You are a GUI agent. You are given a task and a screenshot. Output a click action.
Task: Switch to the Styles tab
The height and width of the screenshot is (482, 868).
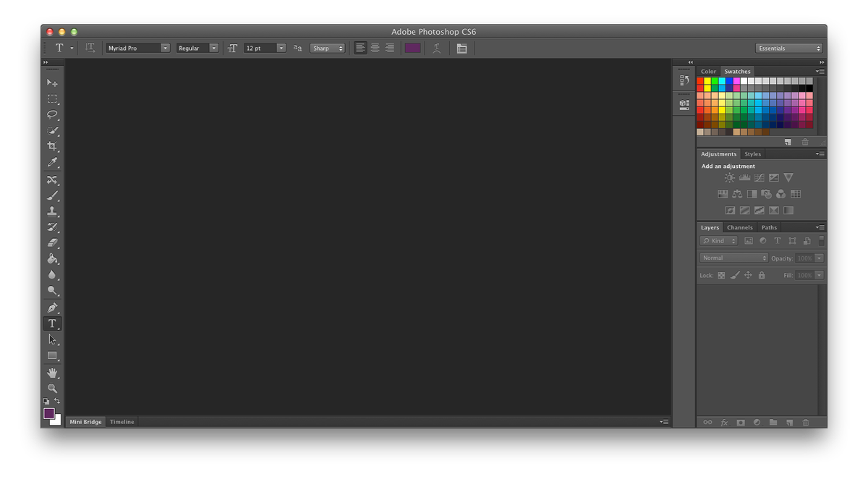(753, 153)
